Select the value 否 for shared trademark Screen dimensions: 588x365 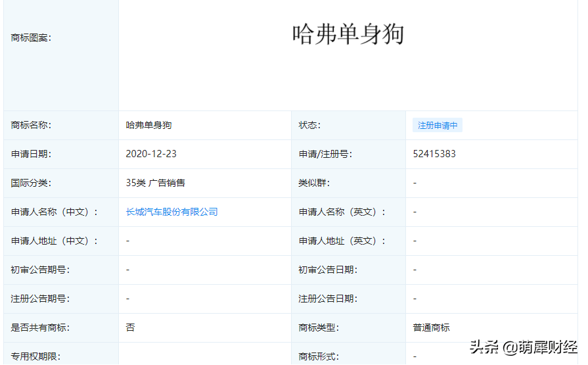tap(130, 328)
